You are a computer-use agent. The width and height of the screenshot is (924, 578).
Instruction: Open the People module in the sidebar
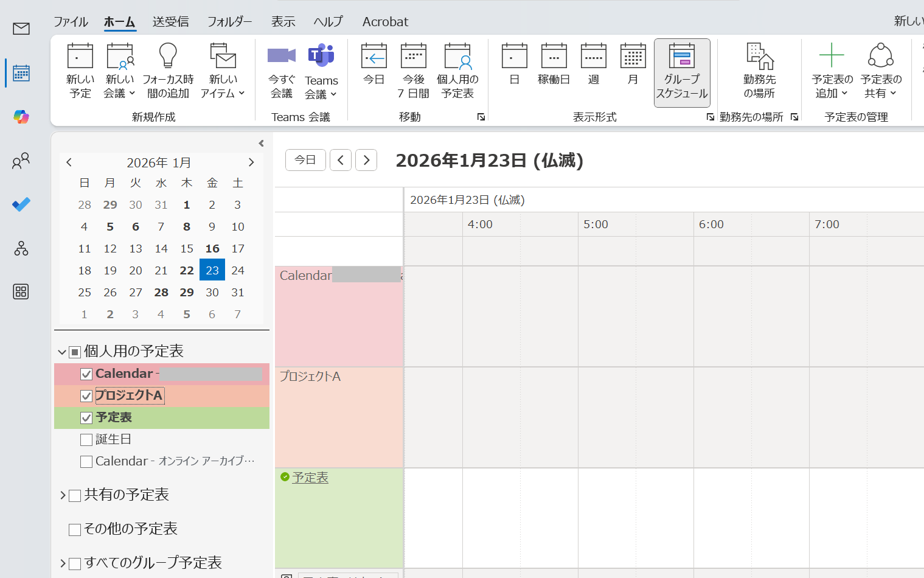tap(21, 160)
